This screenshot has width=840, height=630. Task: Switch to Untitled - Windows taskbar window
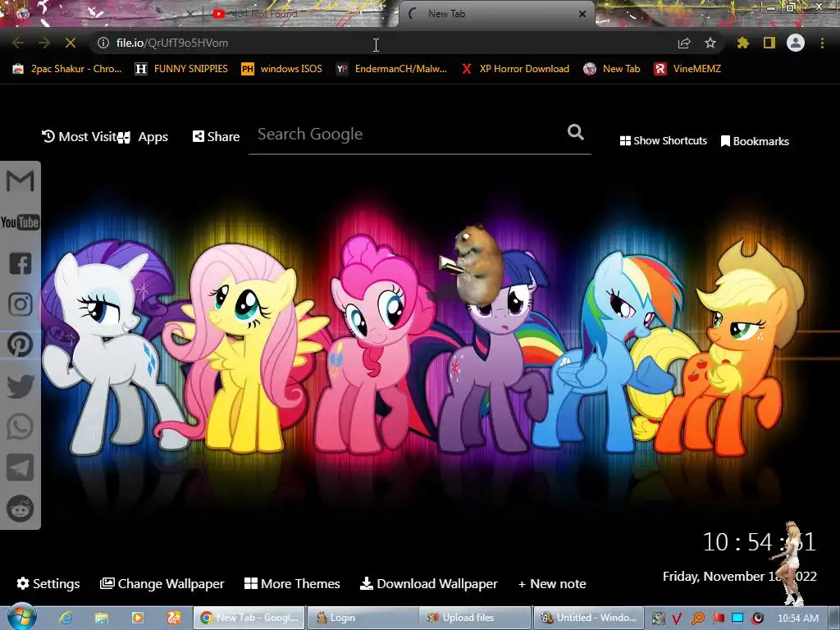[x=587, y=618]
